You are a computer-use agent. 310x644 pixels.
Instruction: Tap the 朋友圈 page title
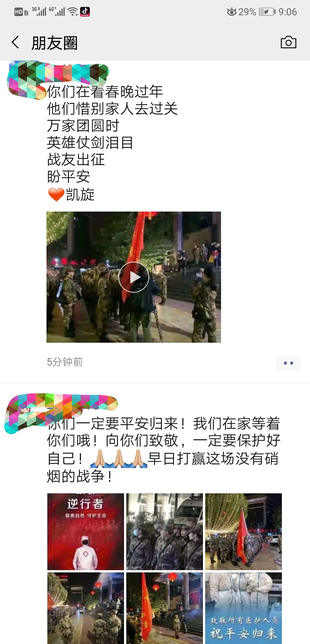pos(55,43)
